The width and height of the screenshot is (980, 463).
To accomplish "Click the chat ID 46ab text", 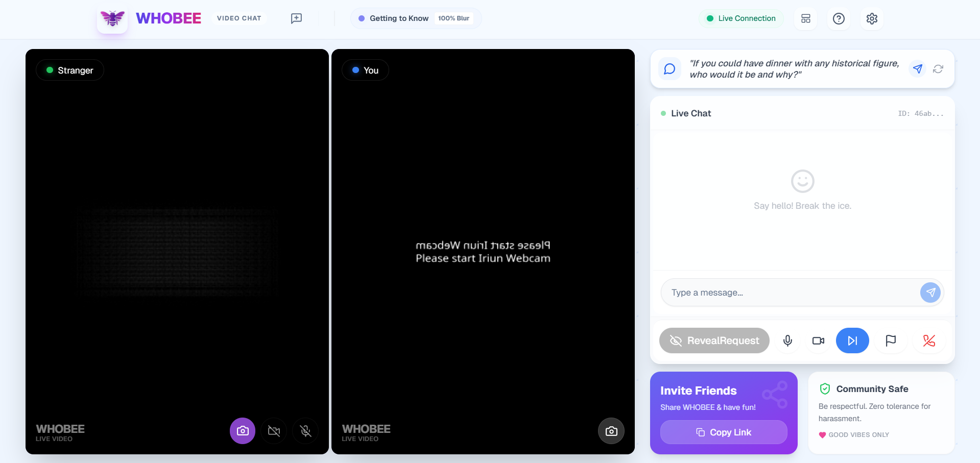I will point(921,113).
